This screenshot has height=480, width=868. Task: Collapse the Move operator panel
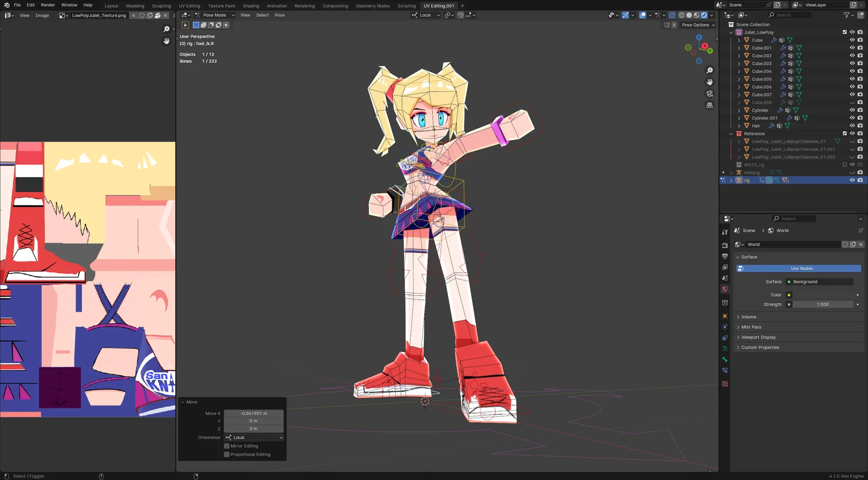(x=183, y=402)
